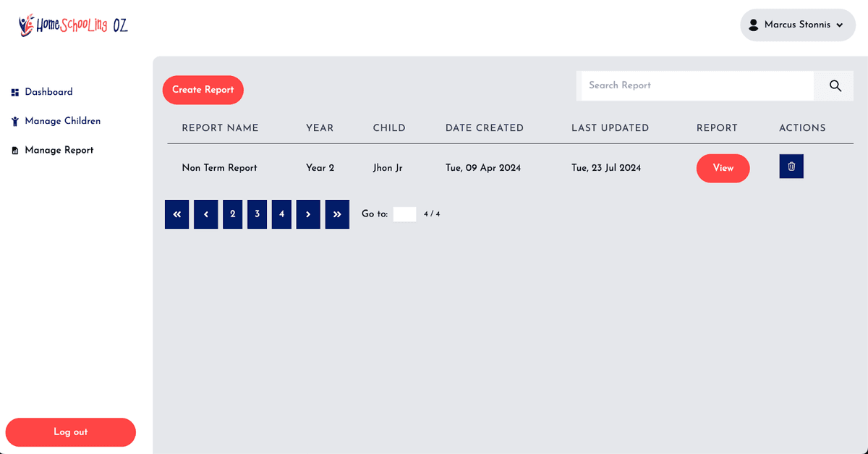Select Manage Report in the sidebar
This screenshot has height=454, width=868.
(x=59, y=150)
